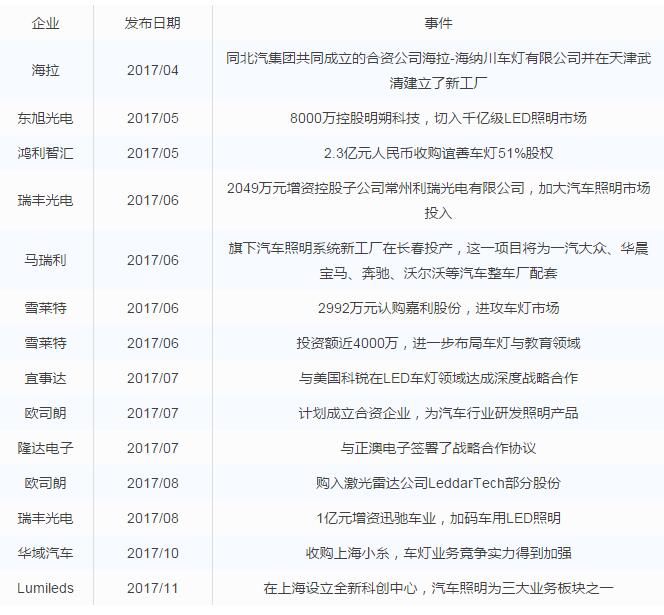
Task: Select the 隆达电子 company cell
Action: pos(45,448)
